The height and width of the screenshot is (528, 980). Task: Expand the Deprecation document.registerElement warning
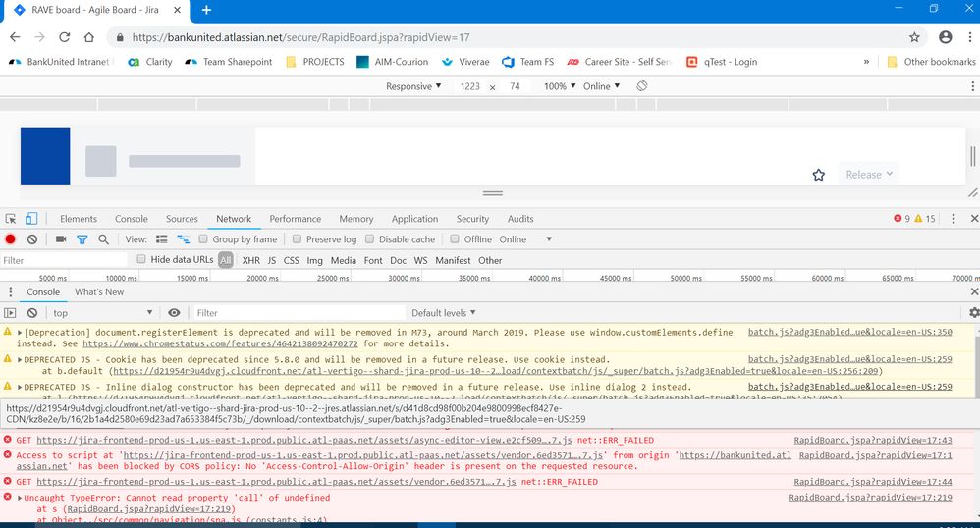(x=20, y=333)
